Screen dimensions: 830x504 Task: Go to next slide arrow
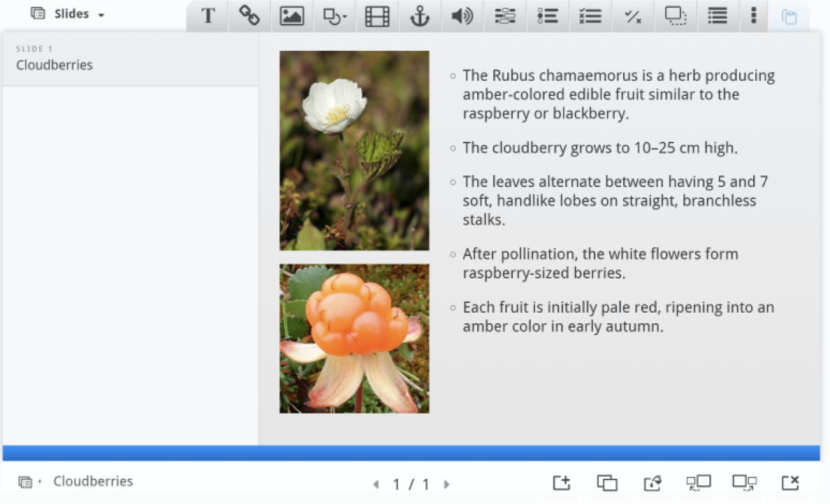click(447, 484)
